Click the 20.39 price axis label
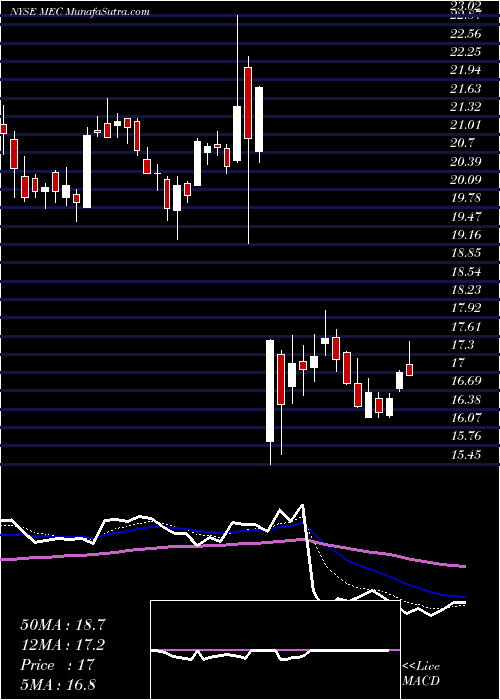Image resolution: width=500 pixels, height=700 pixels. pos(466,162)
